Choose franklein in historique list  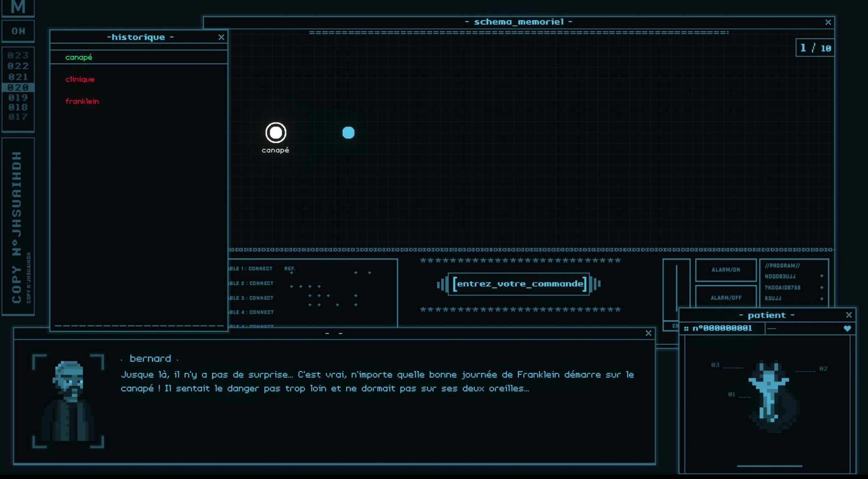[82, 101]
